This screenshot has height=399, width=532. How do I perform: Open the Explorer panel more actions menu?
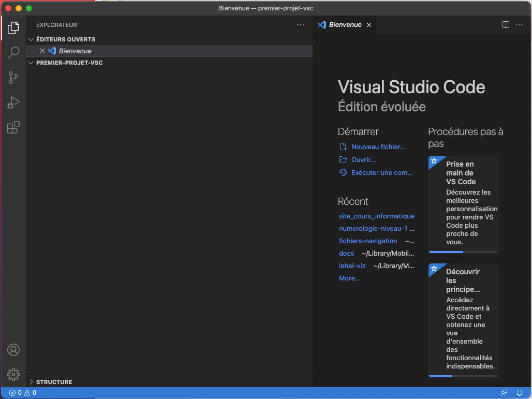click(x=301, y=25)
